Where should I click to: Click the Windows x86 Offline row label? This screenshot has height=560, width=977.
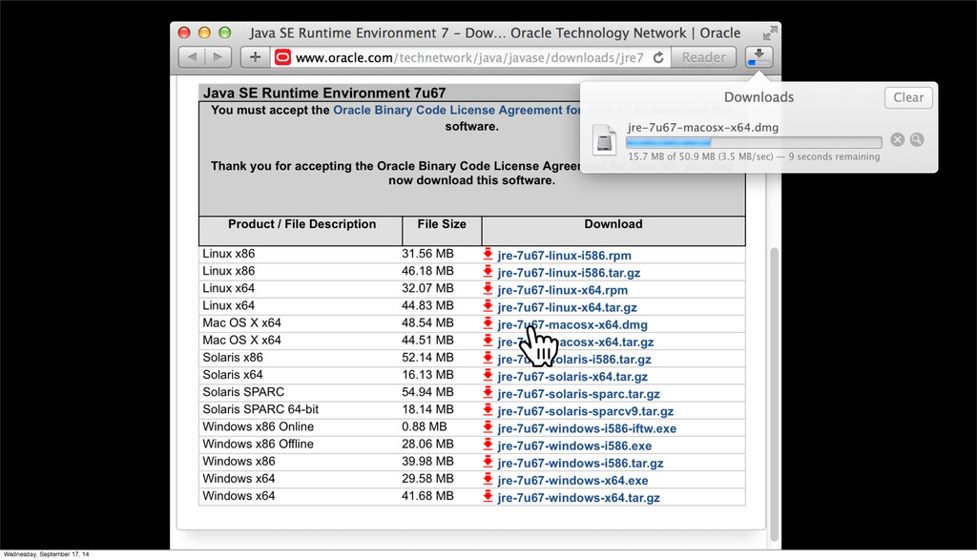click(x=258, y=445)
